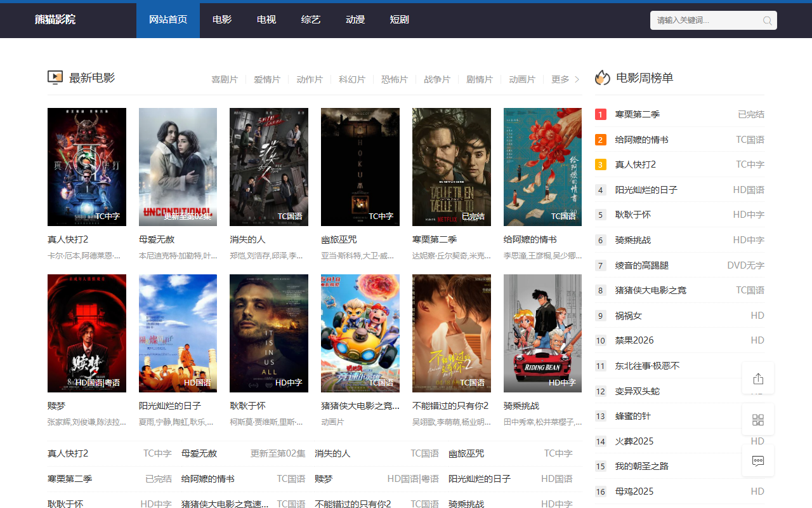Open the 骑乘挑战 poster thumbnail
The height and width of the screenshot is (508, 812).
click(542, 333)
